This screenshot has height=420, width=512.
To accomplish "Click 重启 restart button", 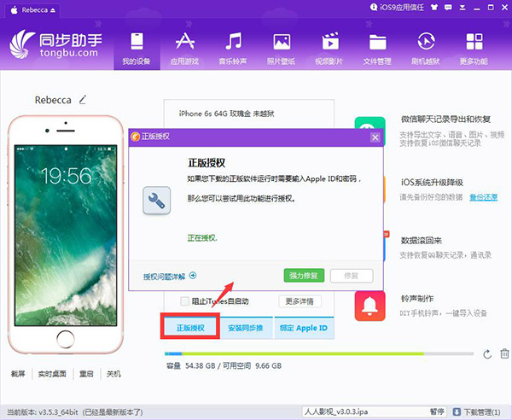I will point(86,374).
